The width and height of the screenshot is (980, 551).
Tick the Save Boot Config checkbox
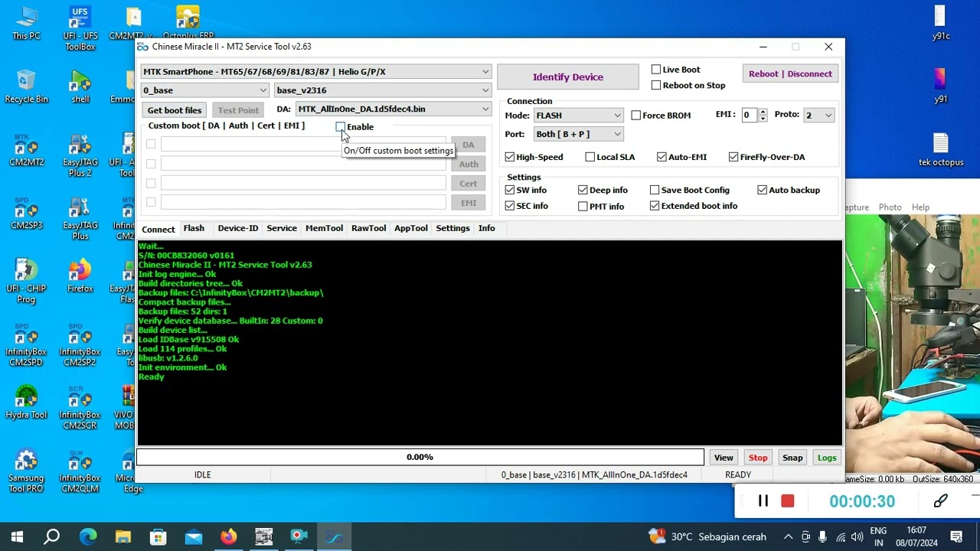[x=655, y=190]
